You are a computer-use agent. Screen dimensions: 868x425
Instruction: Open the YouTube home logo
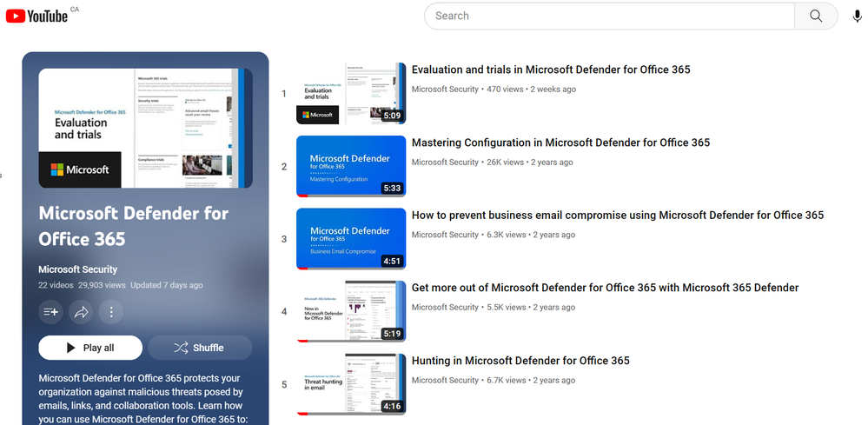click(x=37, y=16)
